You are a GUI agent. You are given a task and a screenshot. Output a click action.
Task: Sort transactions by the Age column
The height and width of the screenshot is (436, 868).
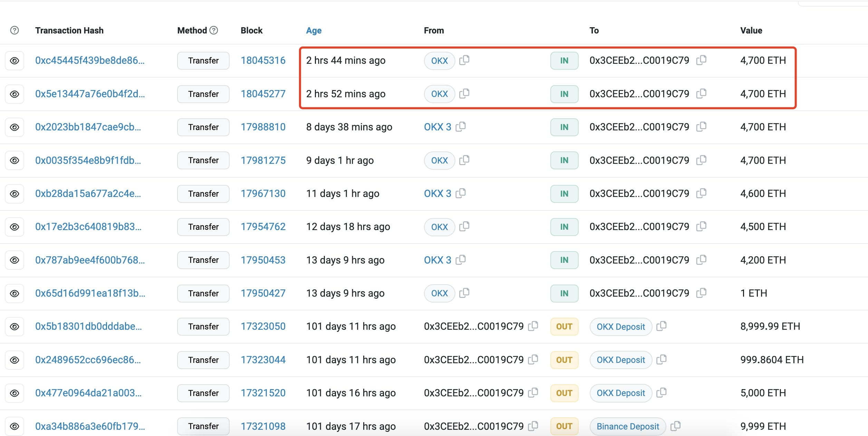tap(313, 30)
